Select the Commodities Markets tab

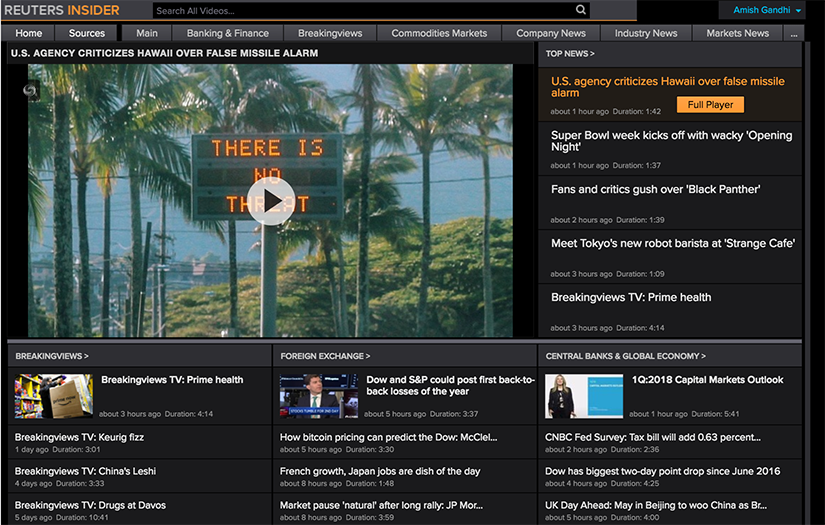point(439,33)
